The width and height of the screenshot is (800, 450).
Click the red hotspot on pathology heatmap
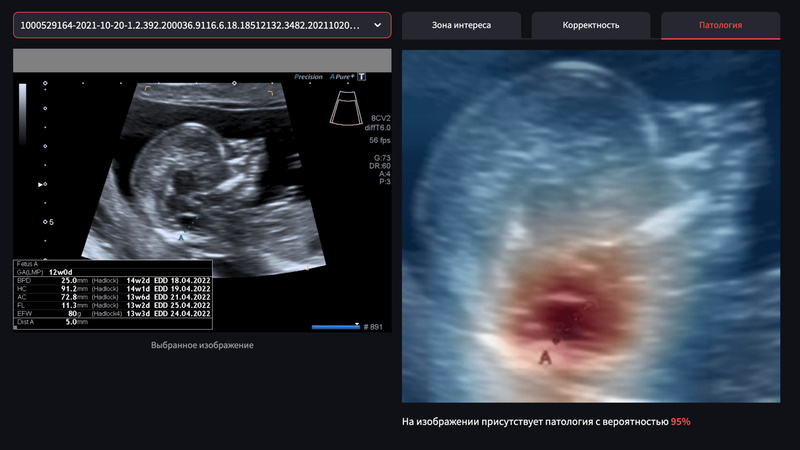click(562, 315)
